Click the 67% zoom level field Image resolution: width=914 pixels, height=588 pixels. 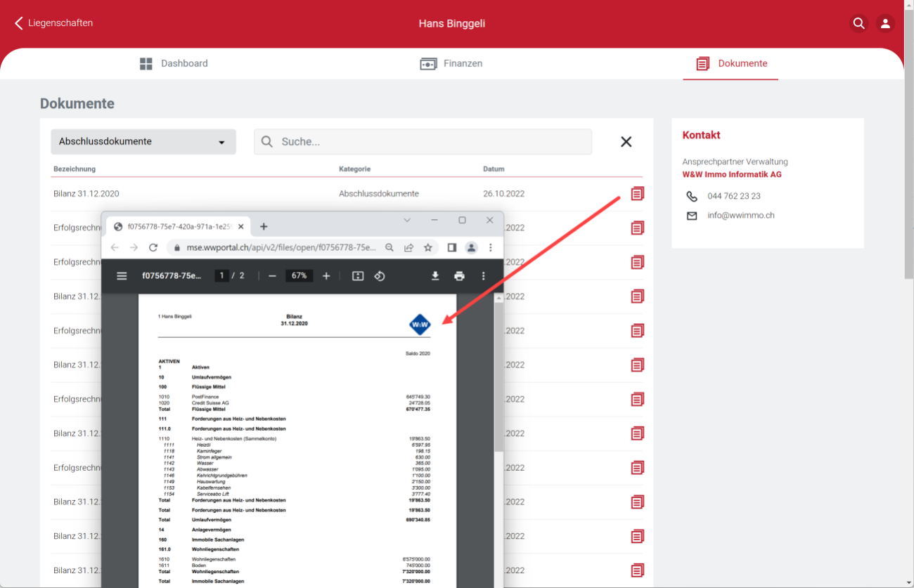click(299, 276)
